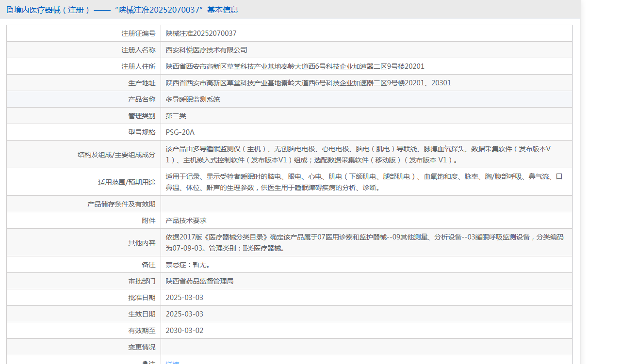The width and height of the screenshot is (637, 364).
Task: Click the 审批部门 label
Action: tap(142, 281)
